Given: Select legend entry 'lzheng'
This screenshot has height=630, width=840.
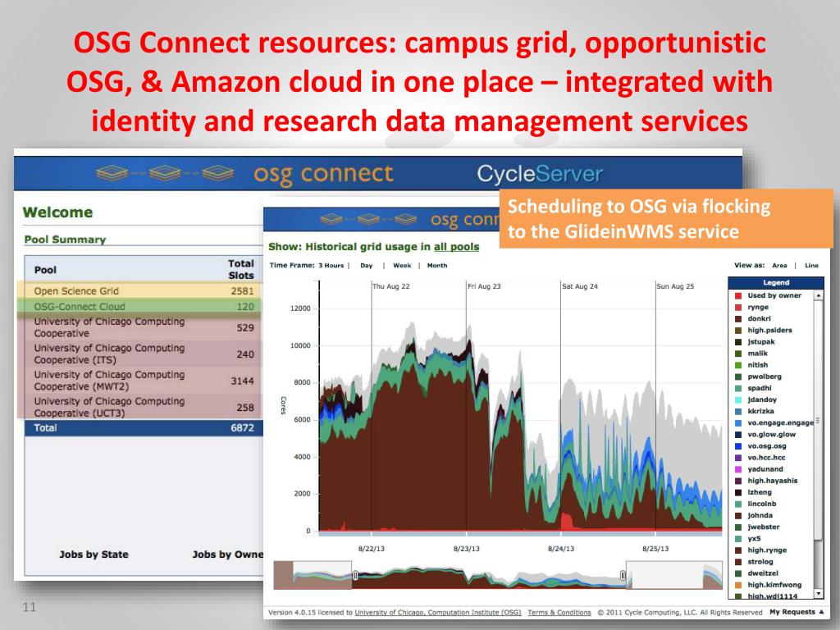Looking at the screenshot, I should point(760,492).
